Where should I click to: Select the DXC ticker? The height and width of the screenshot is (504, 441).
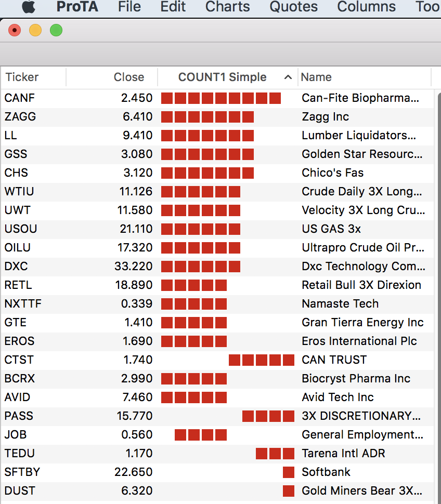click(x=16, y=266)
